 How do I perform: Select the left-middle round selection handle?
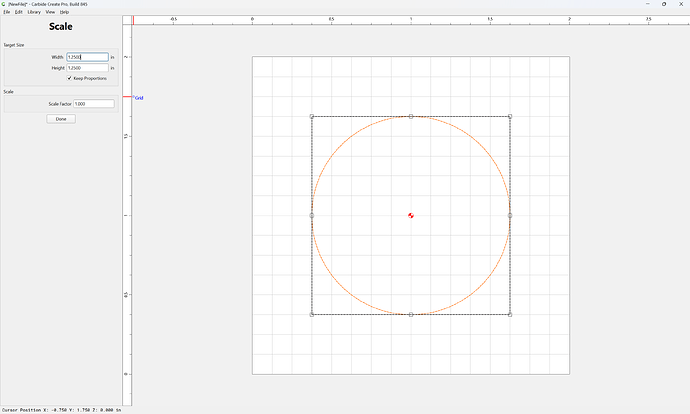pyautogui.click(x=312, y=216)
